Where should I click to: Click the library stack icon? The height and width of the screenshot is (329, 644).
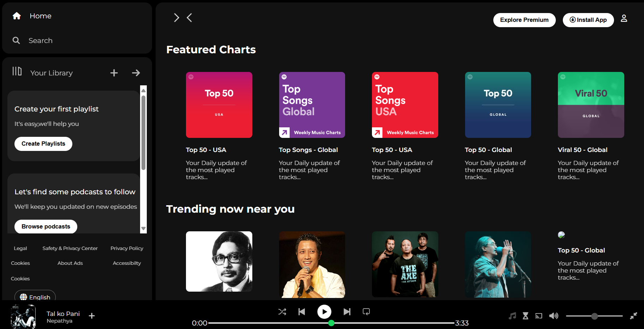coord(17,71)
